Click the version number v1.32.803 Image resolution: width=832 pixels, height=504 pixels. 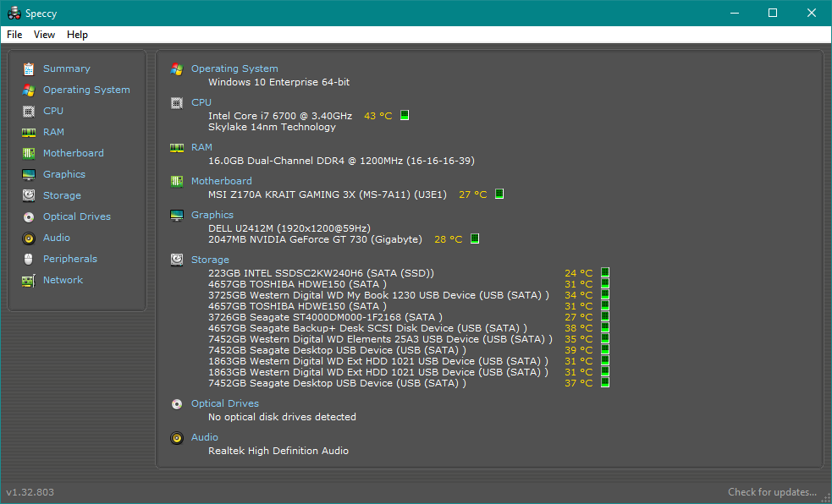pos(30,492)
